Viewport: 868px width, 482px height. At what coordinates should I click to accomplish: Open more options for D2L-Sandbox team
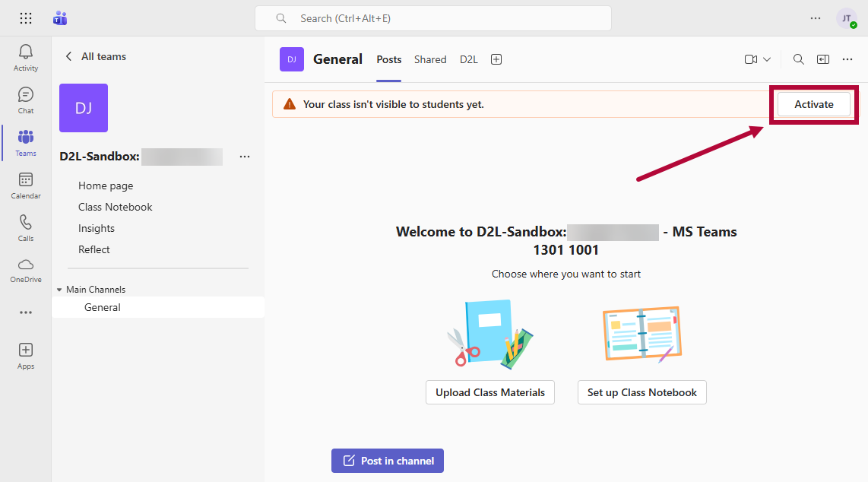pos(245,157)
